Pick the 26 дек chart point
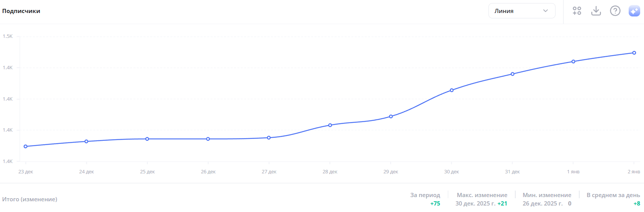 [208, 139]
